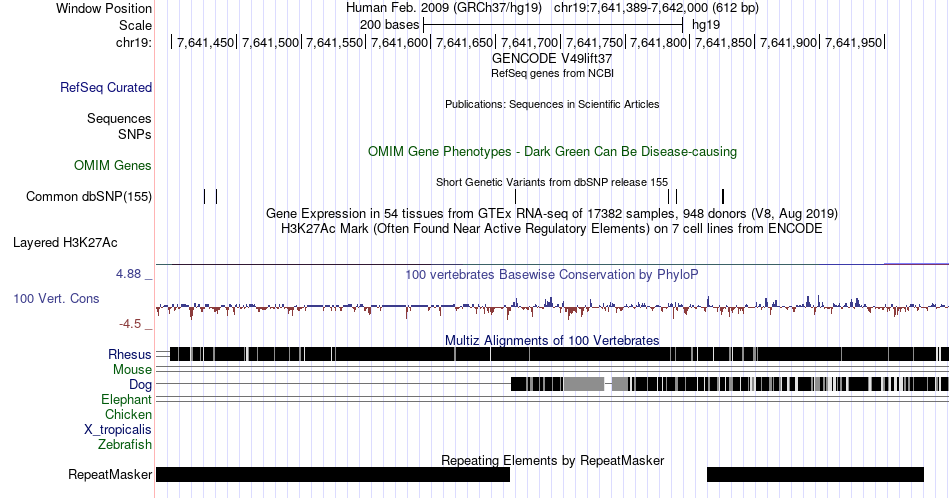
Task: Click the genome position header chr19:7,641,389-7,642,000
Action: point(656,8)
